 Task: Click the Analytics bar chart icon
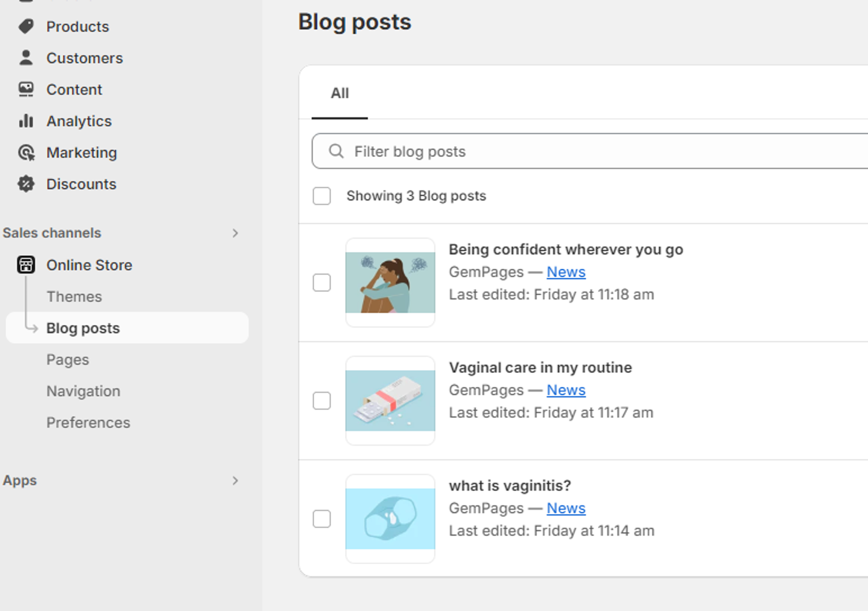pyautogui.click(x=26, y=121)
